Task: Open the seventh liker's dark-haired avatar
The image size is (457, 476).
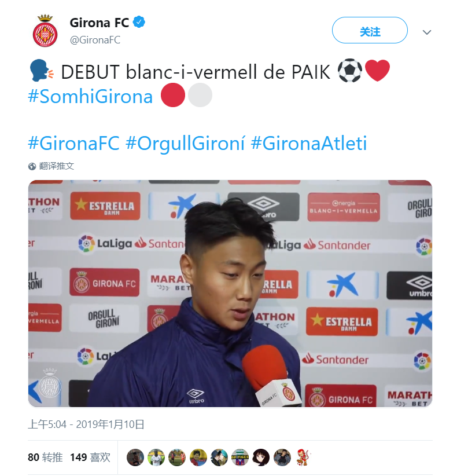Action: click(x=261, y=457)
